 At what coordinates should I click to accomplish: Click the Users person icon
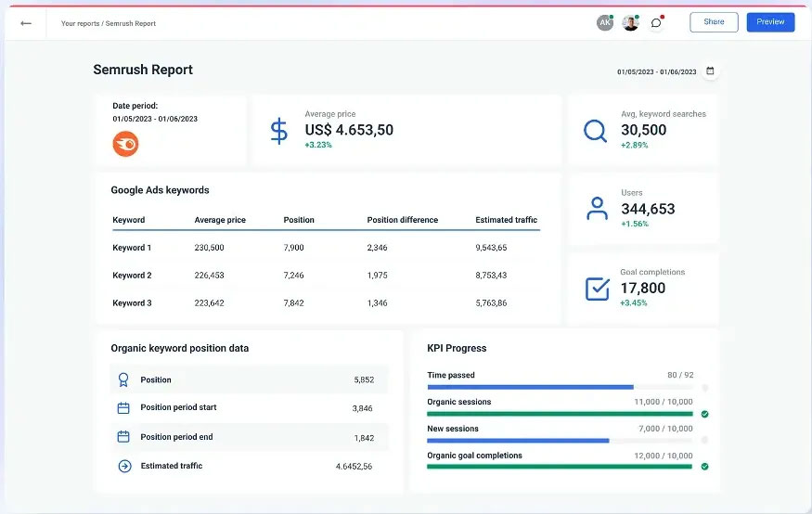tap(597, 209)
